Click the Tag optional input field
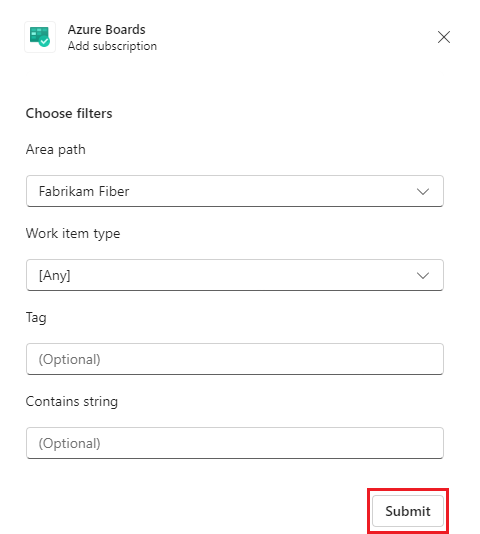Viewport: 480px width, 534px height. click(235, 359)
